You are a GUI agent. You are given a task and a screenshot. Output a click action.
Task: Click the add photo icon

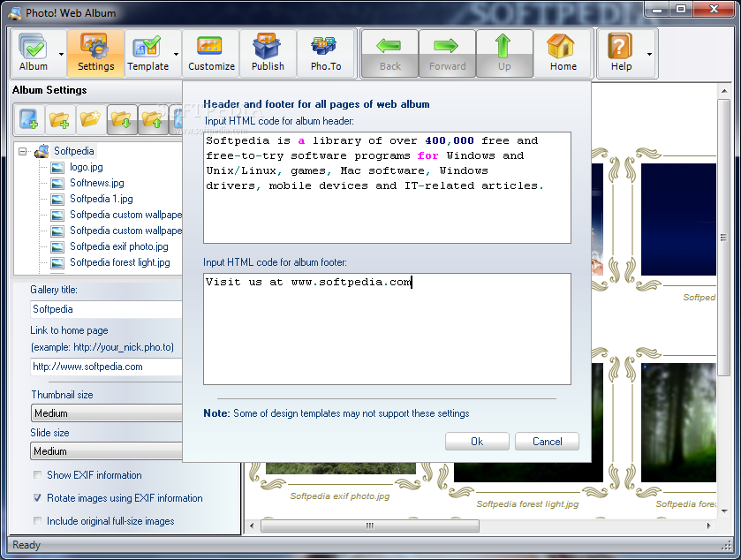[x=29, y=119]
